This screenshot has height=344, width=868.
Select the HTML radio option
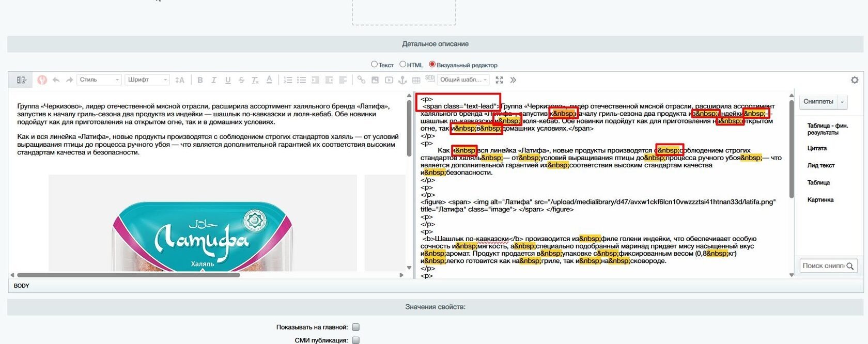point(402,65)
